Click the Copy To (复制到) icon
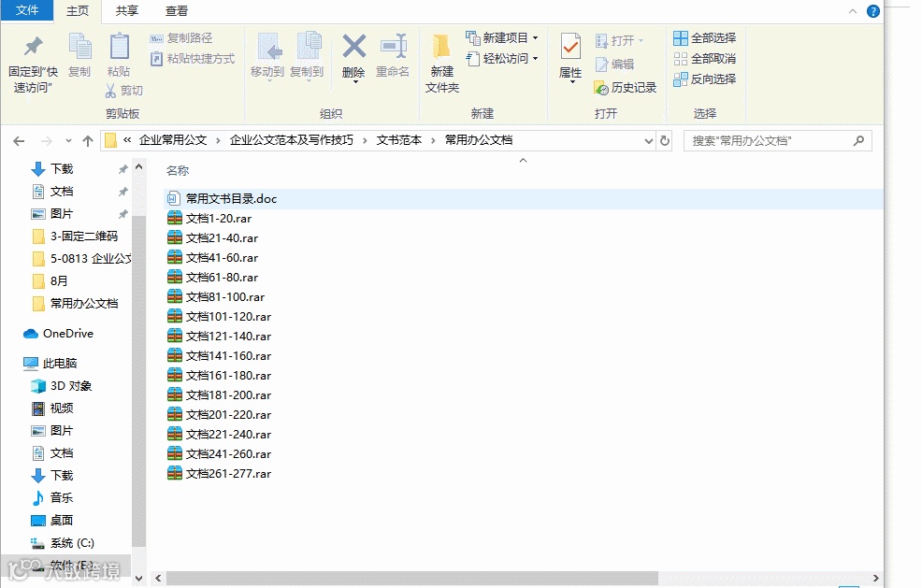Viewport: 922px width, 588px height. (309, 46)
